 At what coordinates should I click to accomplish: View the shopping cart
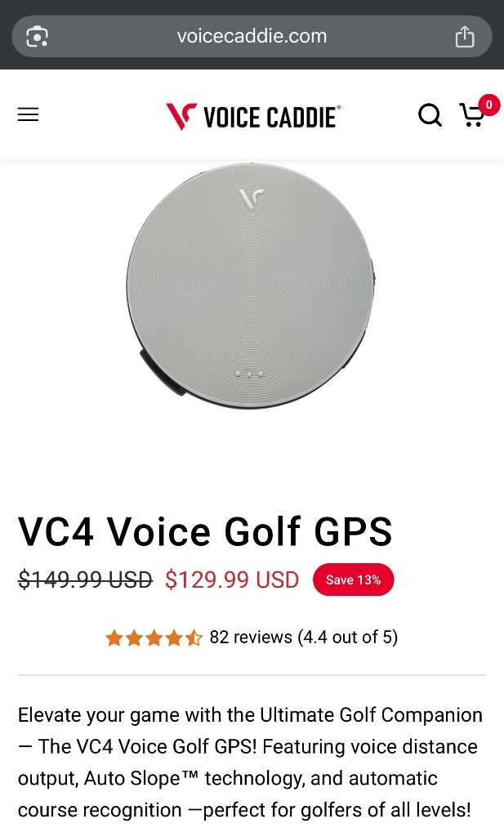[x=472, y=115]
